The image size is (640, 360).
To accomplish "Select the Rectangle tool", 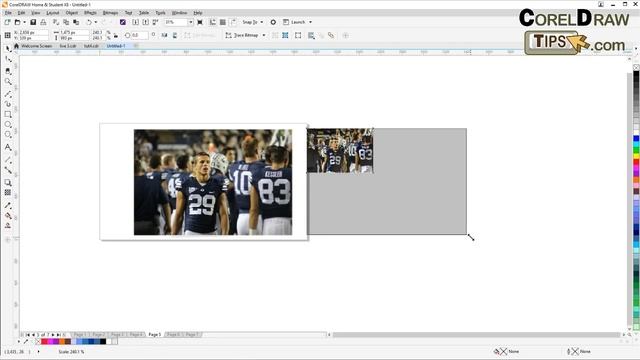I will click(x=8, y=115).
